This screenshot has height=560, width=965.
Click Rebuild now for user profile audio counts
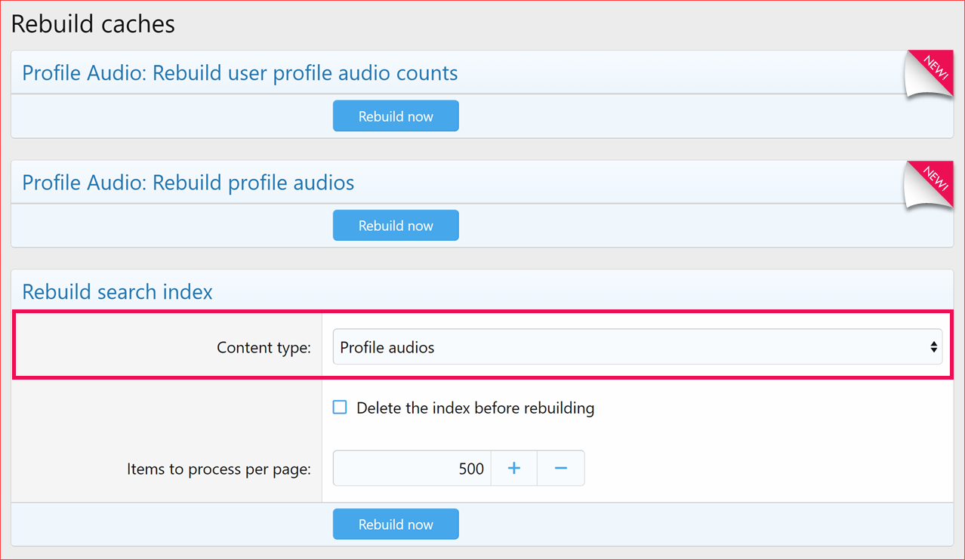[396, 115]
